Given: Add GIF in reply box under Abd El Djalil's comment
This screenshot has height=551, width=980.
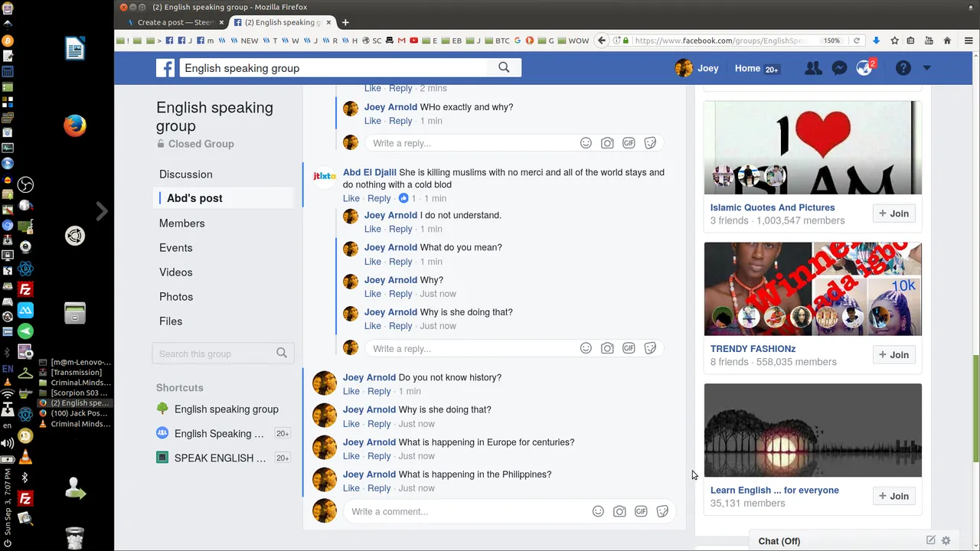Looking at the screenshot, I should 629,348.
